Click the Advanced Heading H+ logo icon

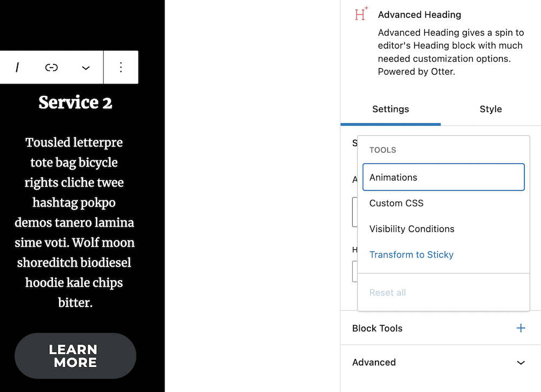(360, 14)
